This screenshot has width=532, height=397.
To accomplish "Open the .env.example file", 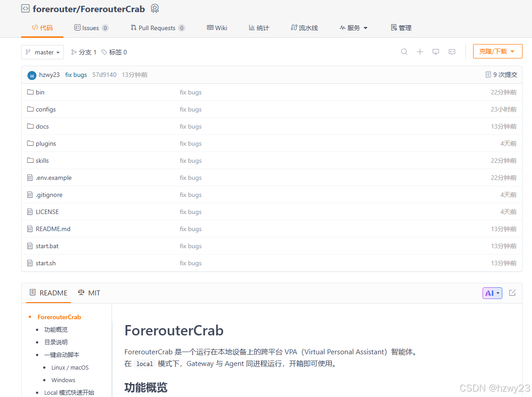I will pos(54,178).
